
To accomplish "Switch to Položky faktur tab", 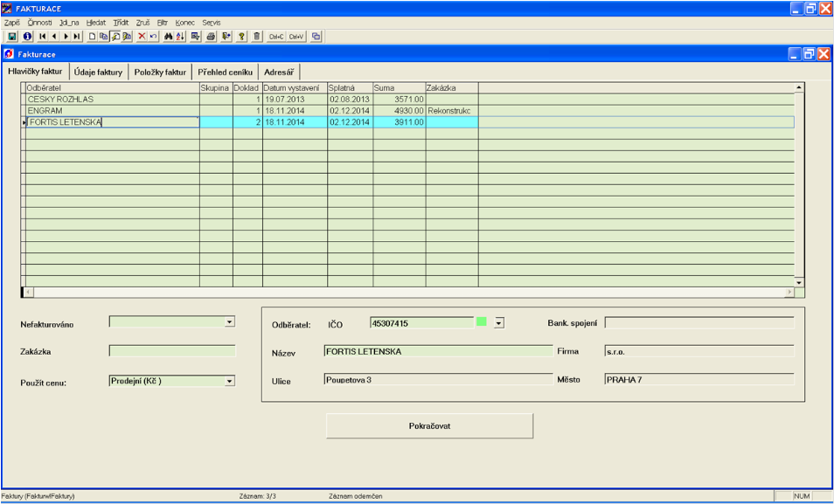I will (160, 72).
